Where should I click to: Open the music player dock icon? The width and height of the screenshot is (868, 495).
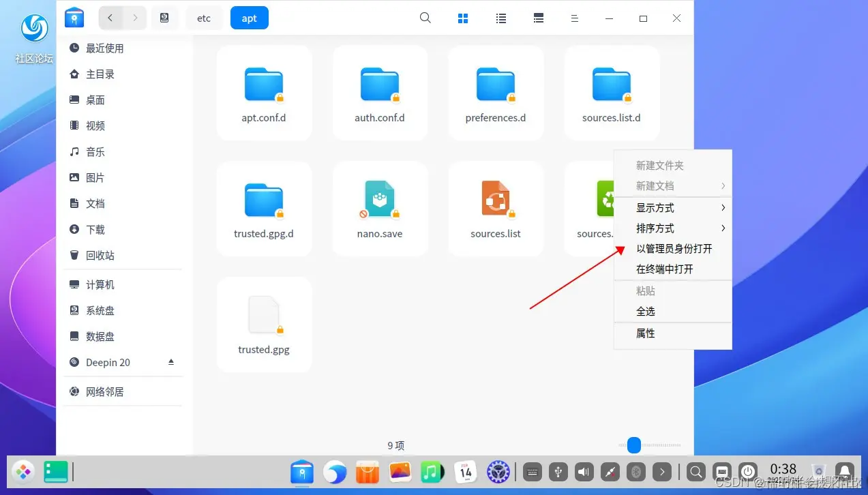(x=432, y=472)
